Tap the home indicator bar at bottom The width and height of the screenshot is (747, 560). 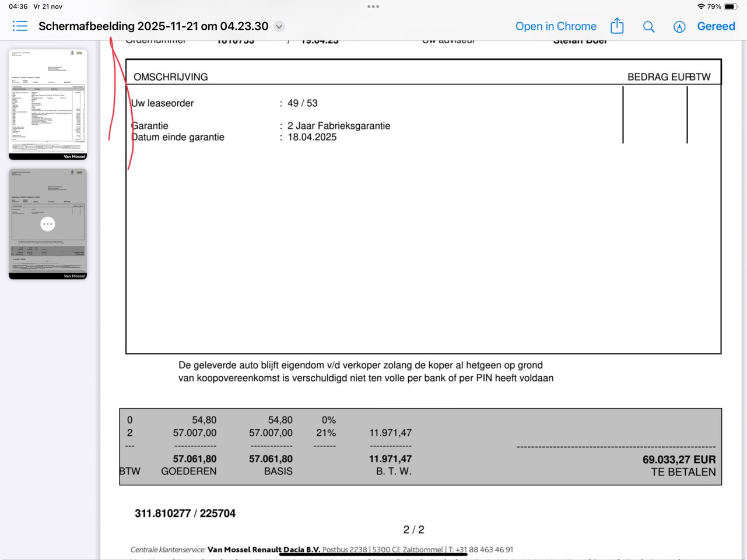(373, 554)
